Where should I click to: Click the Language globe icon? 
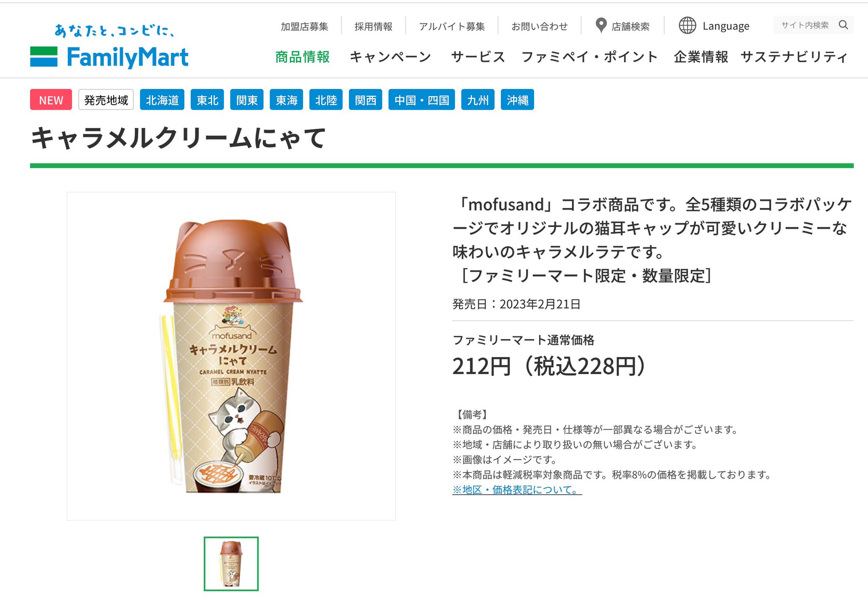687,26
